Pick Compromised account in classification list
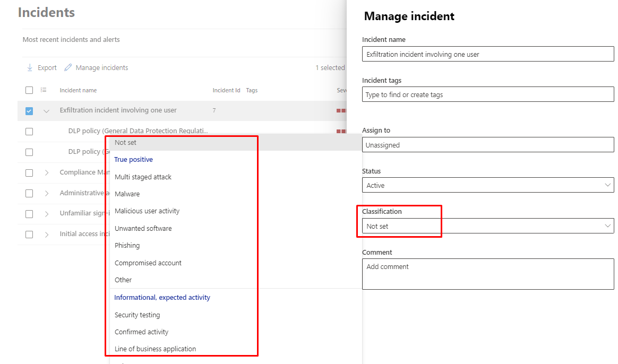Viewport: 618px width, 364px height. pos(148,263)
